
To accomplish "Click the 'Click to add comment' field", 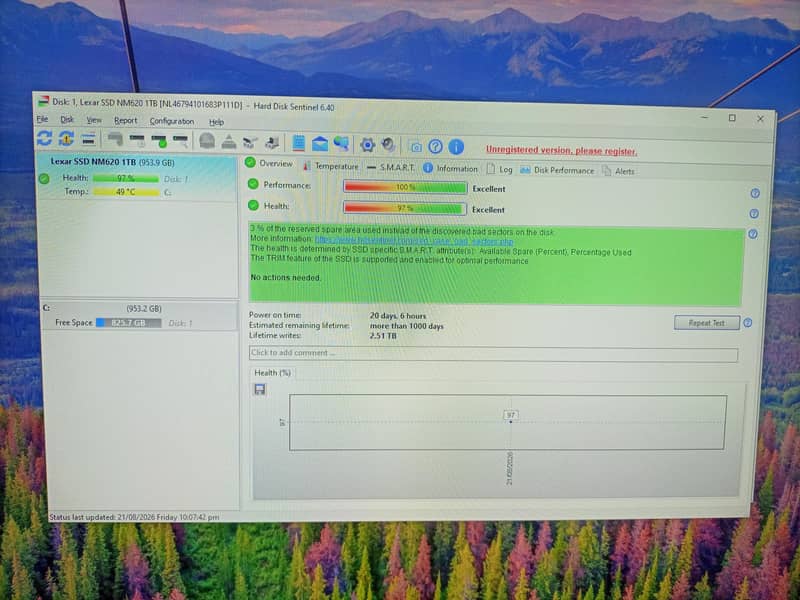I will pos(493,354).
